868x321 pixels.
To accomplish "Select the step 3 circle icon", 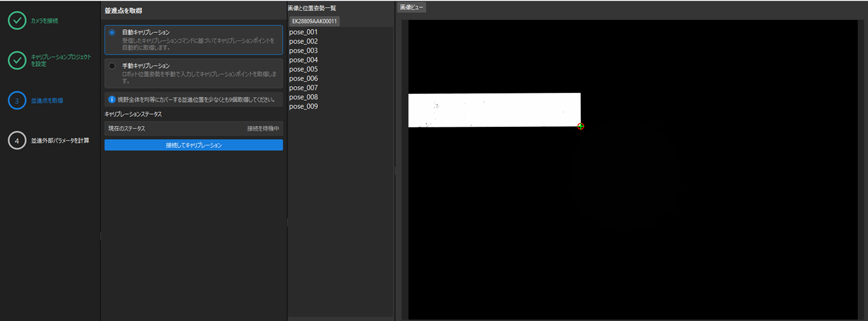I will pos(17,100).
